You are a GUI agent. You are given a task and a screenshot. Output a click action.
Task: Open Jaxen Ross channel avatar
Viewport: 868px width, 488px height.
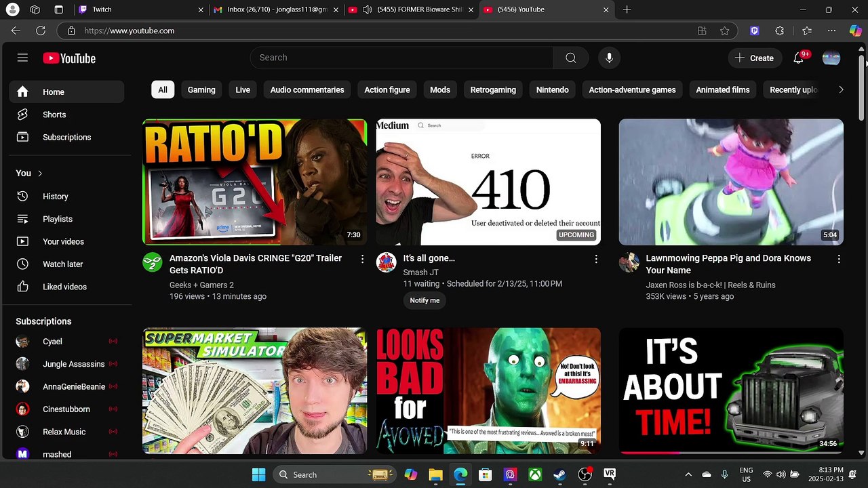tap(629, 262)
